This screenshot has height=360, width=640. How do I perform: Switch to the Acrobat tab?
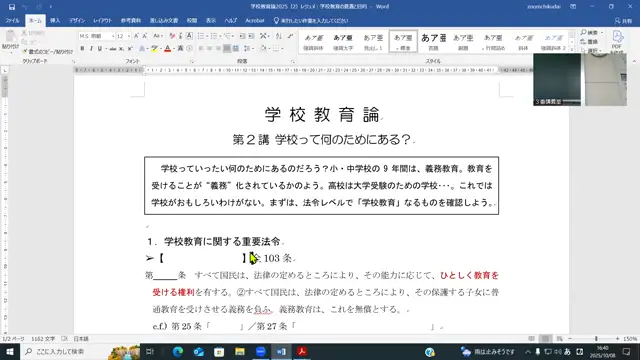(255, 21)
